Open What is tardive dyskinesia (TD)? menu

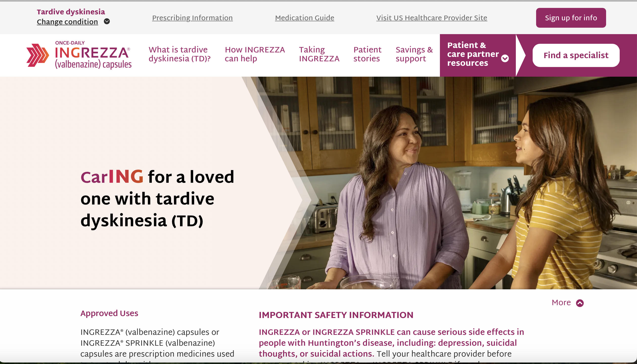(x=180, y=54)
